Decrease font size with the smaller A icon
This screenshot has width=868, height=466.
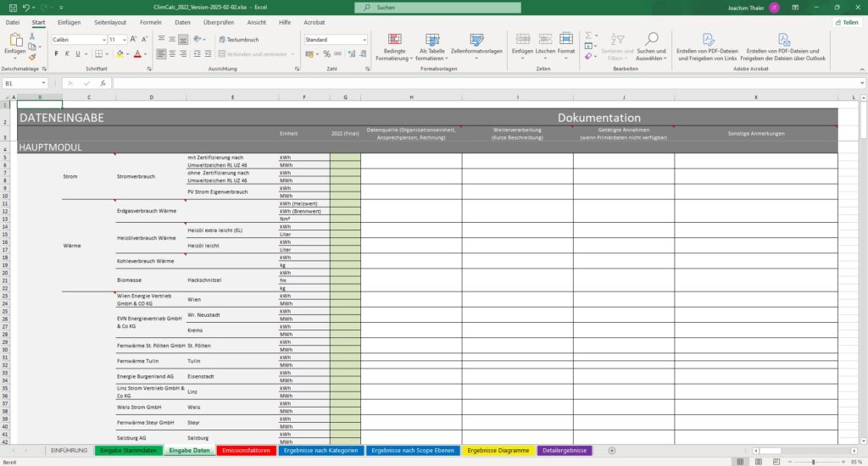[144, 39]
